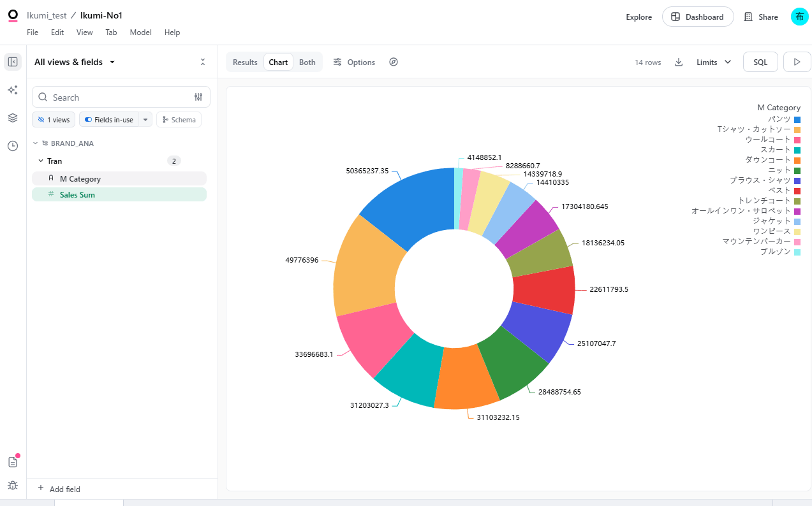The height and width of the screenshot is (506, 812).
Task: Open the Tab menu
Action: 111,33
